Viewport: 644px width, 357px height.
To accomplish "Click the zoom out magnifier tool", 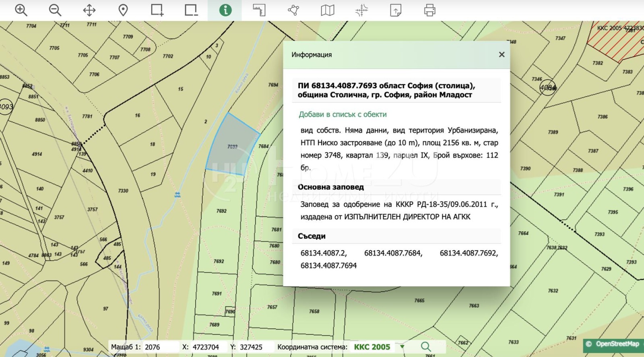I will [x=55, y=10].
